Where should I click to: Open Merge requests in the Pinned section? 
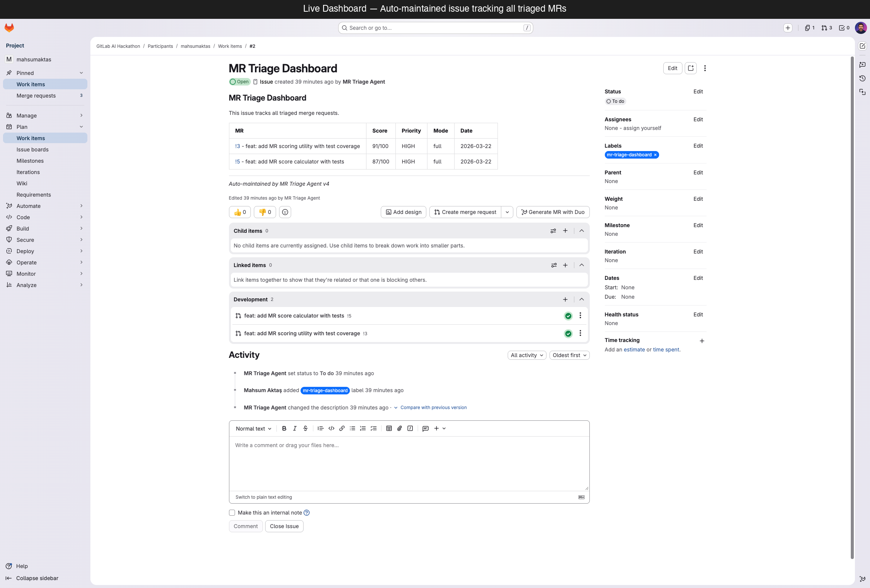click(x=36, y=96)
